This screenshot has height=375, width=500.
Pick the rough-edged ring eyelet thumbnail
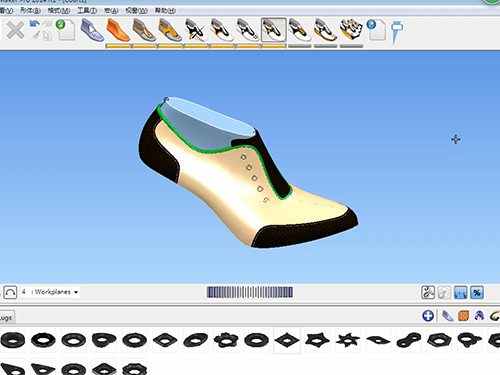pos(43,340)
